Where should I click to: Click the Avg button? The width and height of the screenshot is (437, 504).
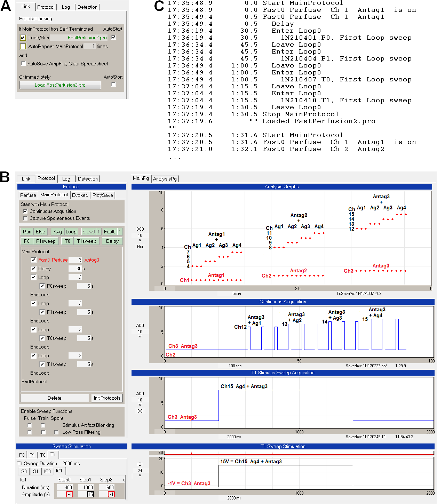tap(58, 232)
